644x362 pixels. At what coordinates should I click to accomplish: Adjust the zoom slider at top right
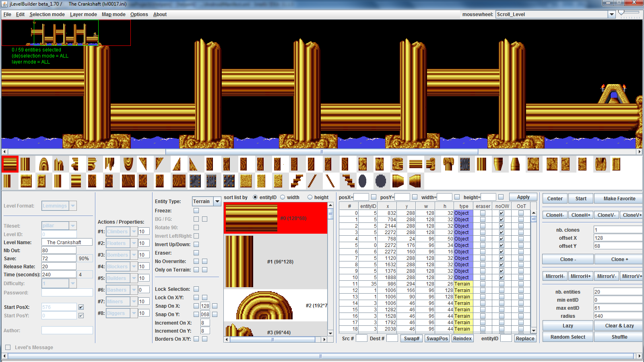(x=629, y=13)
